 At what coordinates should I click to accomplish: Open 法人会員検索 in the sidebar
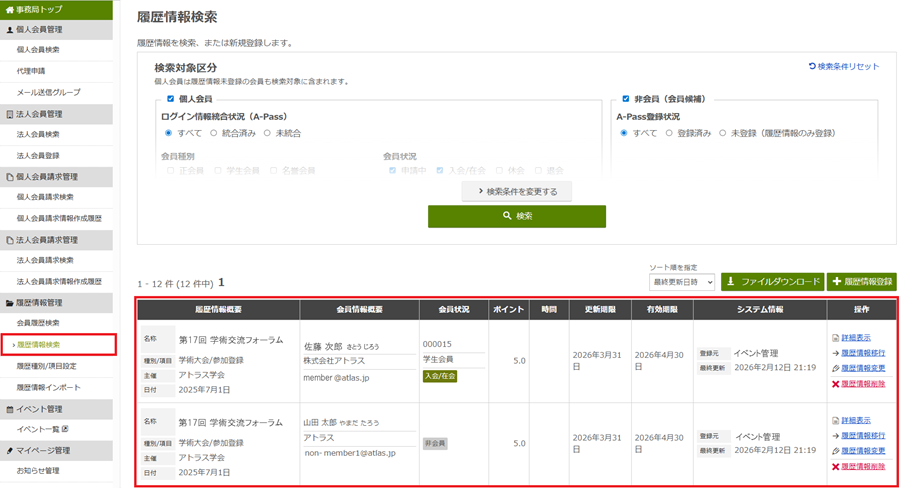coord(38,134)
